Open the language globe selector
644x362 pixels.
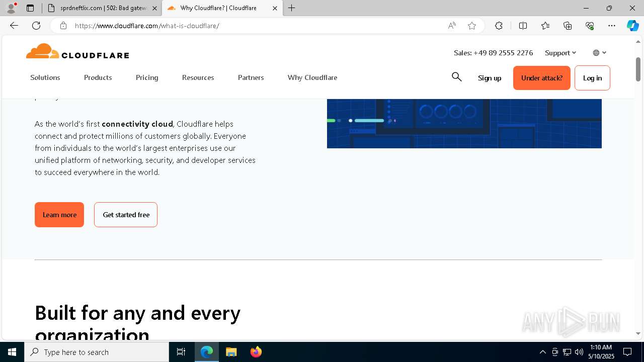coord(599,53)
